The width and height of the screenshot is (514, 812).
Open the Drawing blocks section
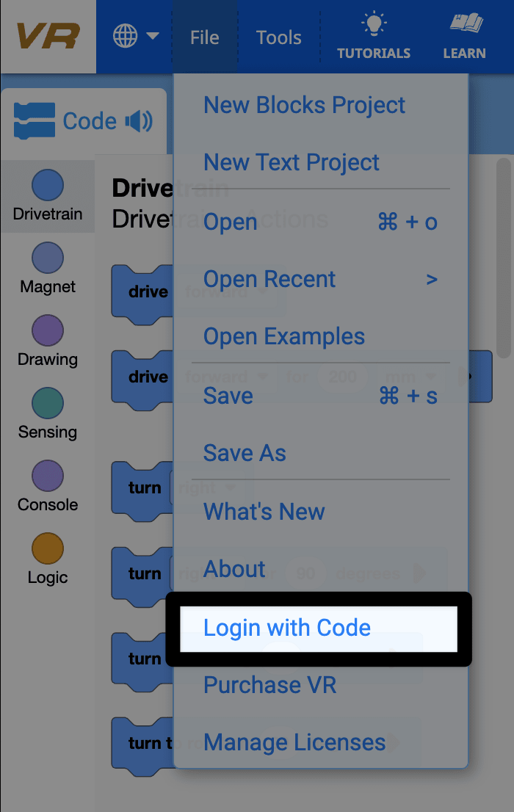[x=47, y=341]
